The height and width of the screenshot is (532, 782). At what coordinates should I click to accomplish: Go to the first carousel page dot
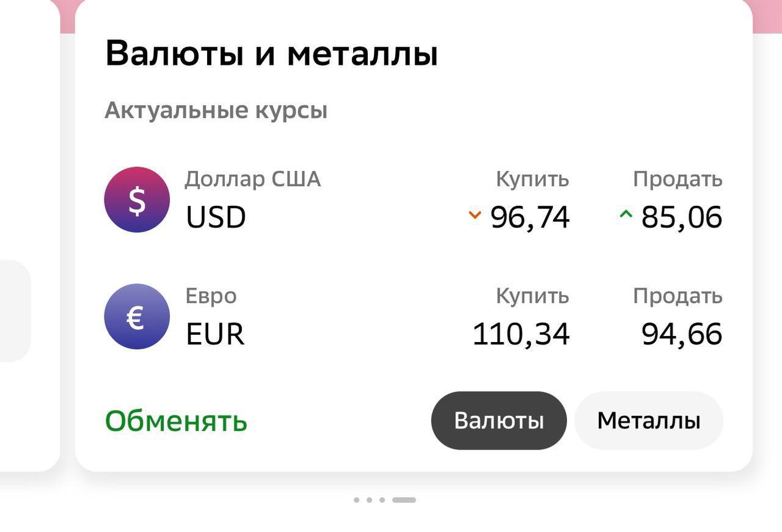pyautogui.click(x=356, y=500)
